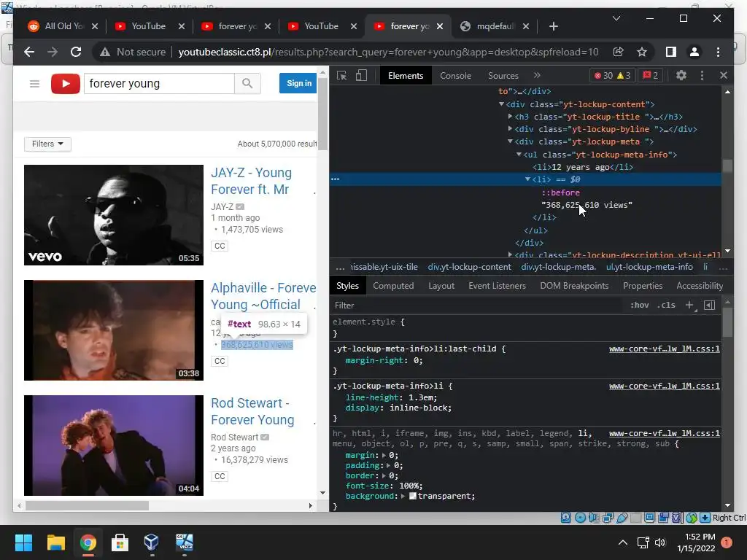Screen dimensions: 747x560
Task: Open the Filters dropdown on results page
Action: pos(47,144)
